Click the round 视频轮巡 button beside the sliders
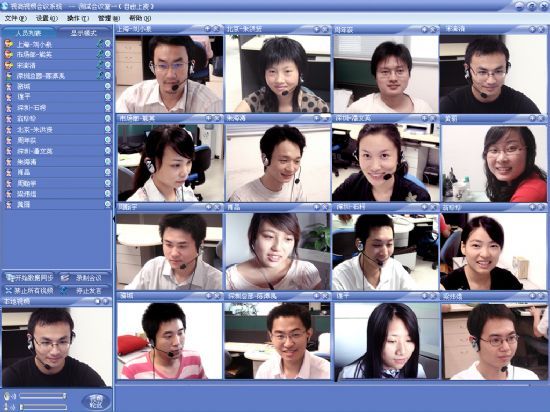 96,401
